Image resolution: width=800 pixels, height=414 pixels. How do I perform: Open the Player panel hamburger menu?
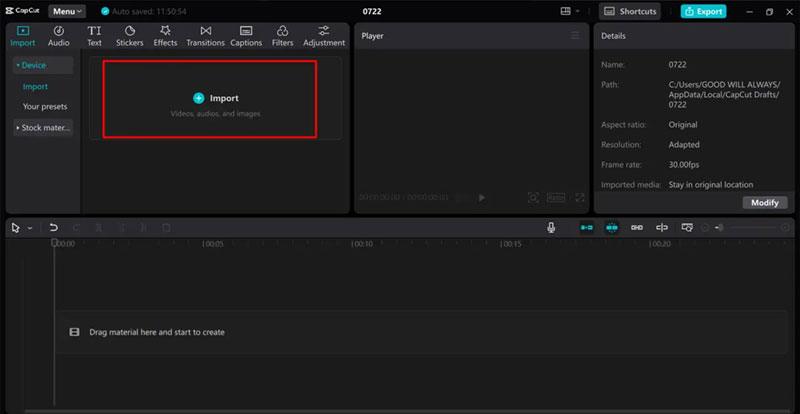[x=575, y=36]
